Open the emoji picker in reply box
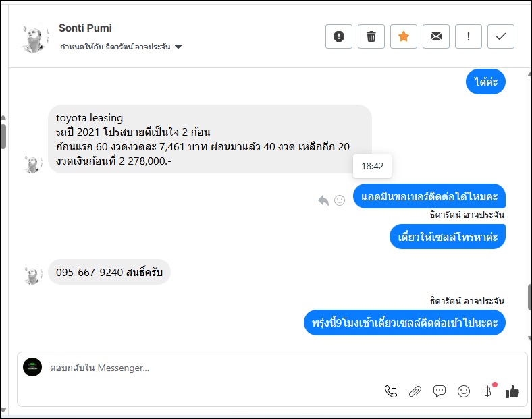 464,391
